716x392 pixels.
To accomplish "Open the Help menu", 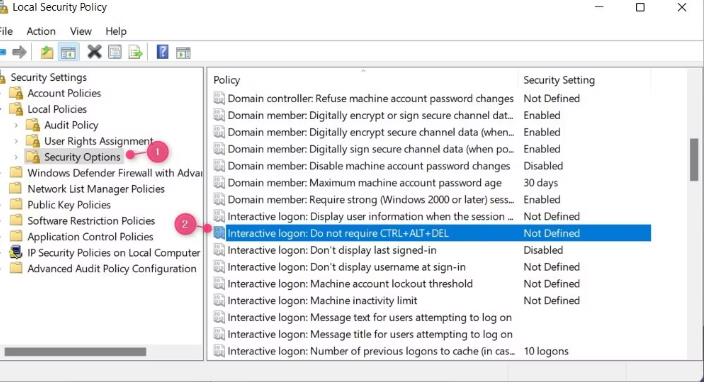I will 116,31.
